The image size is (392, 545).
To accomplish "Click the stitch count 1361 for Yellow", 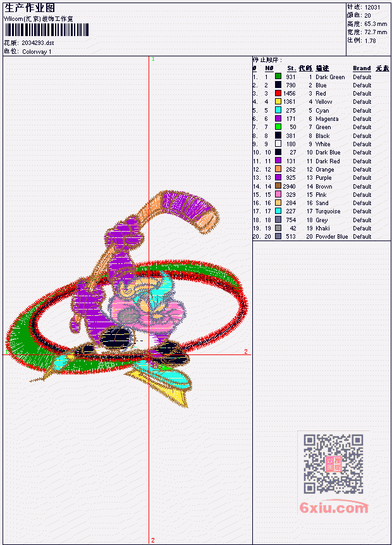I will [289, 102].
